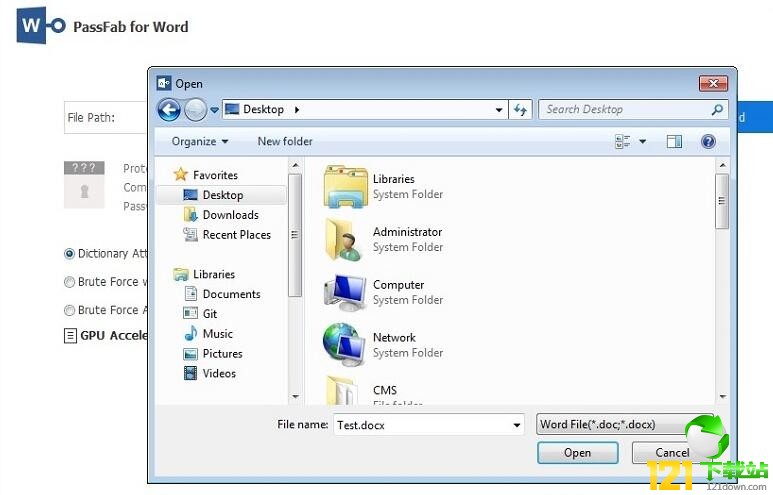The image size is (773, 495).
Task: Click the help question mark icon
Action: [x=708, y=141]
